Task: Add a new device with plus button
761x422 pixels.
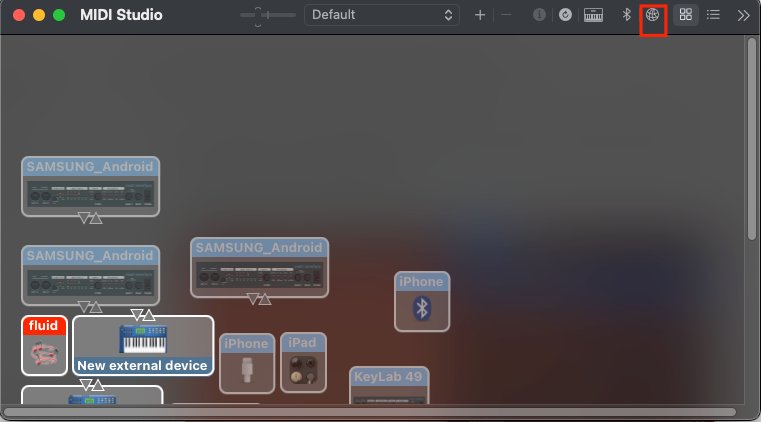Action: point(480,15)
